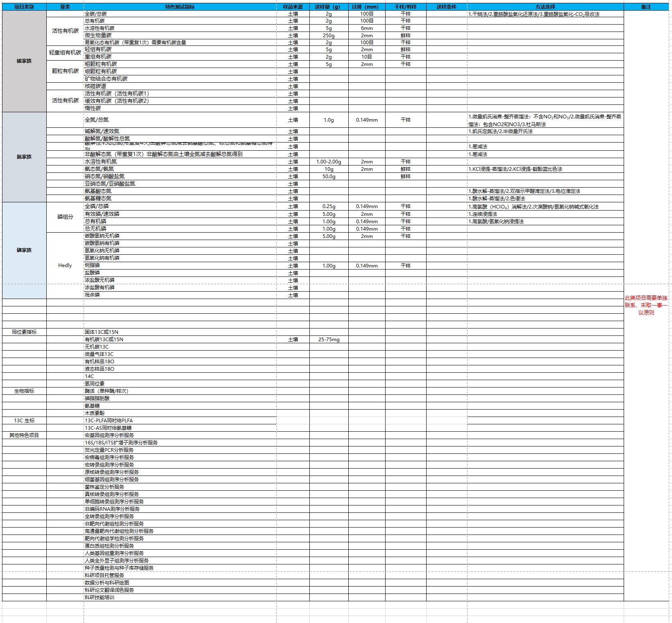Select the 同位素指标 category cell

click(x=24, y=332)
